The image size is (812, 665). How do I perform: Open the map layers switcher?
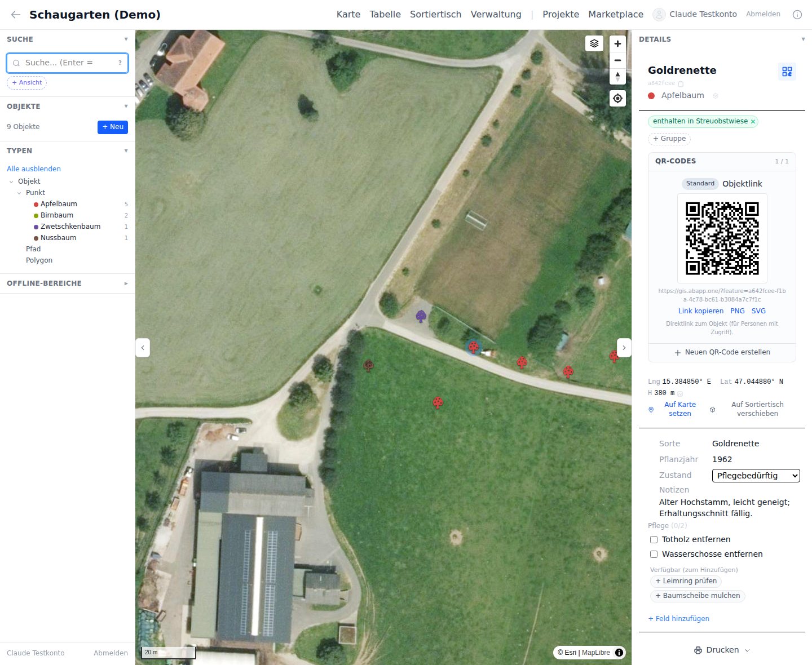(594, 43)
